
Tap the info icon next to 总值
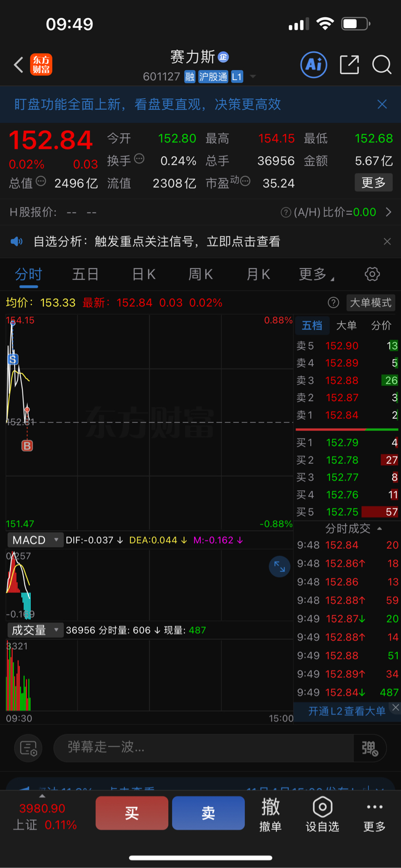41,181
